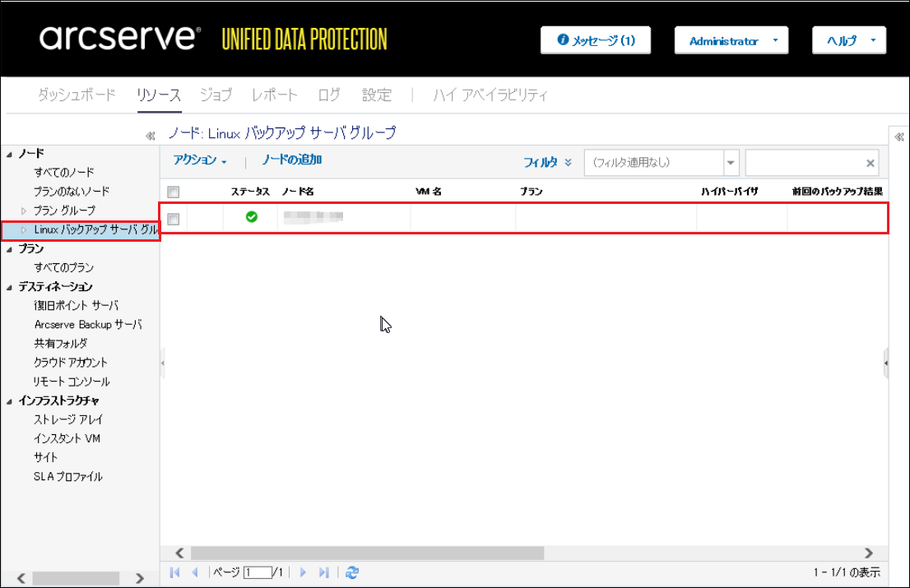
Task: Sort by VM 名 column header
Action: pyautogui.click(x=429, y=192)
